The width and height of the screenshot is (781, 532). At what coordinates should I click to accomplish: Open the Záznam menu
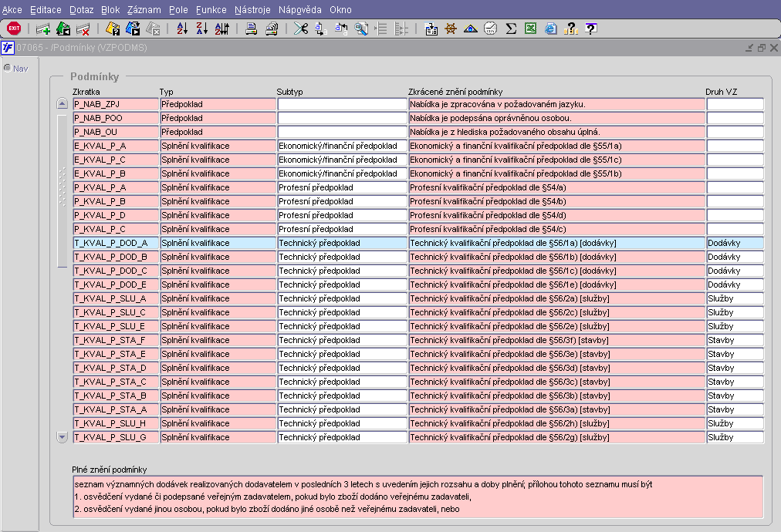pyautogui.click(x=144, y=10)
